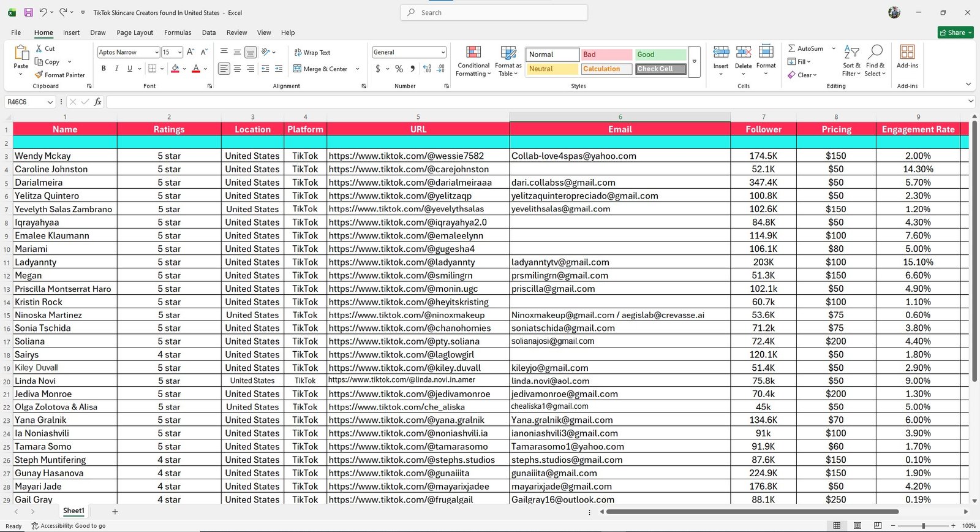Switch to the Formulas tab
This screenshot has height=532, width=980.
pos(178,32)
